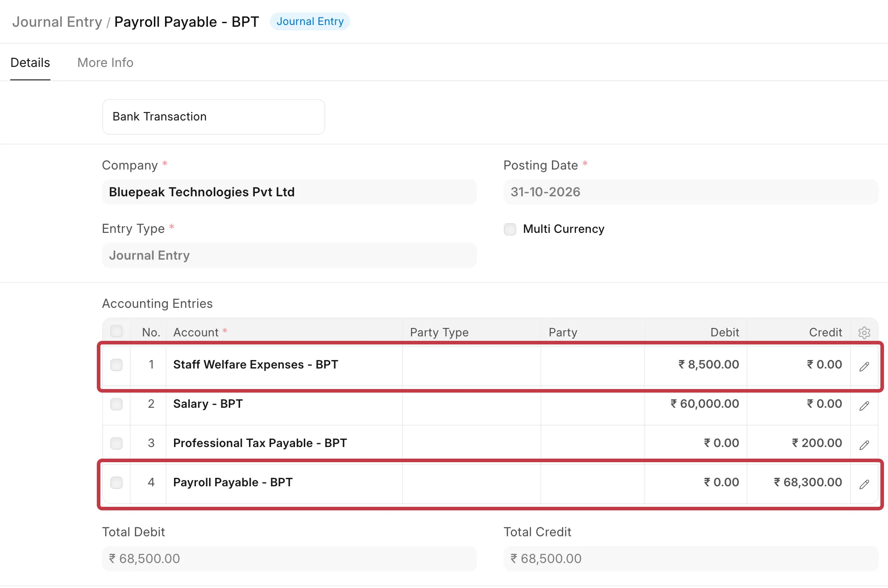Edit the Professional Tax Payable row
Screen dimensions: 888x588
864,445
